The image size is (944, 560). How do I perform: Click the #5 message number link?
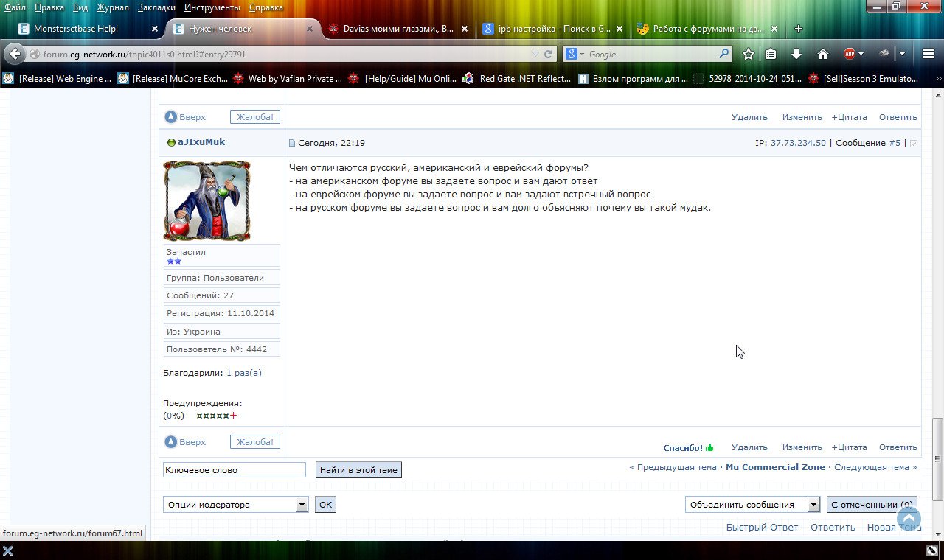click(x=895, y=143)
